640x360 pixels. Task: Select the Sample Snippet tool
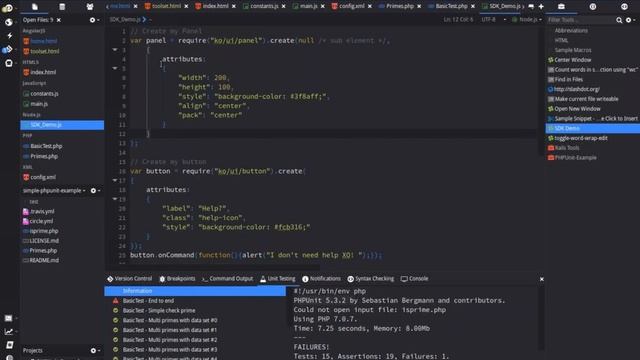click(592, 119)
